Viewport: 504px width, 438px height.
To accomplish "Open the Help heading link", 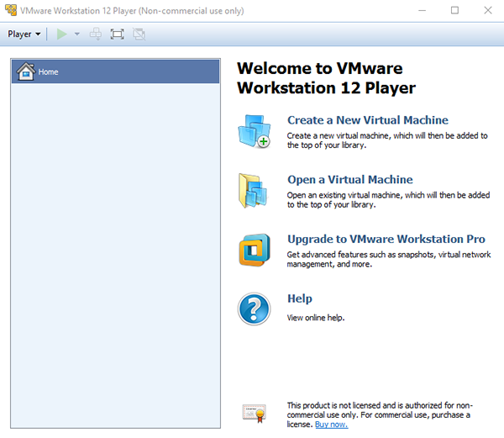I will click(299, 298).
